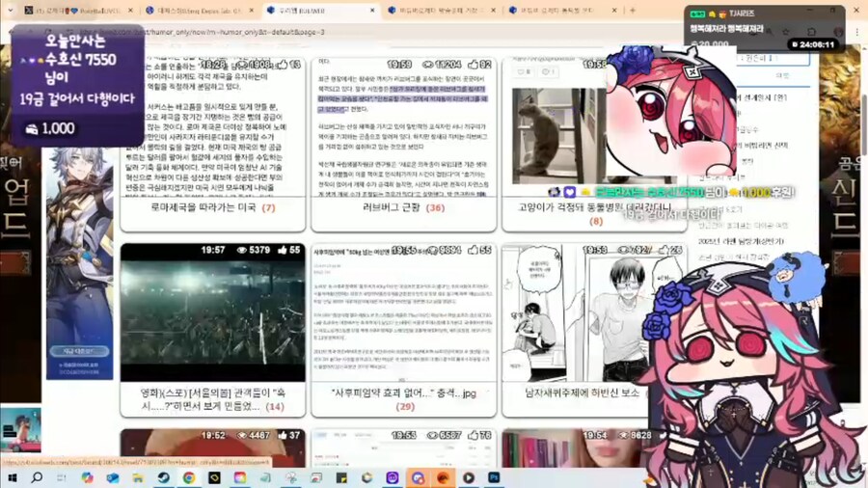Open the emergency contraceptive article thumbnail
868x488 pixels.
(x=403, y=312)
